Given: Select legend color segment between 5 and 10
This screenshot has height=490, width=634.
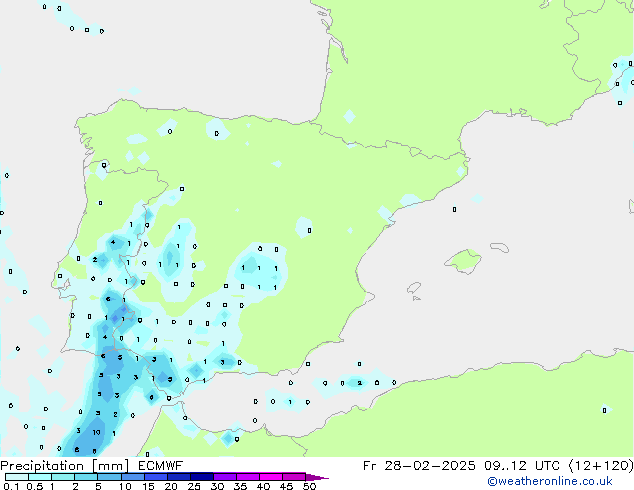Looking at the screenshot, I should (109, 477).
